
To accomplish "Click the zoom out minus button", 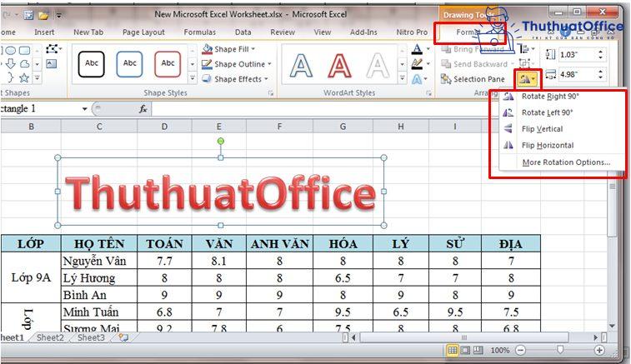I will tap(520, 351).
